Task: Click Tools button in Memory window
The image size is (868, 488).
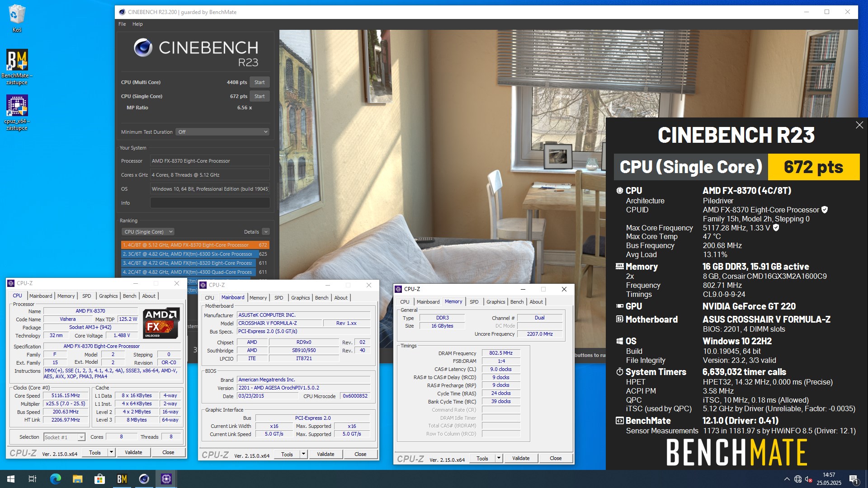Action: click(x=482, y=458)
